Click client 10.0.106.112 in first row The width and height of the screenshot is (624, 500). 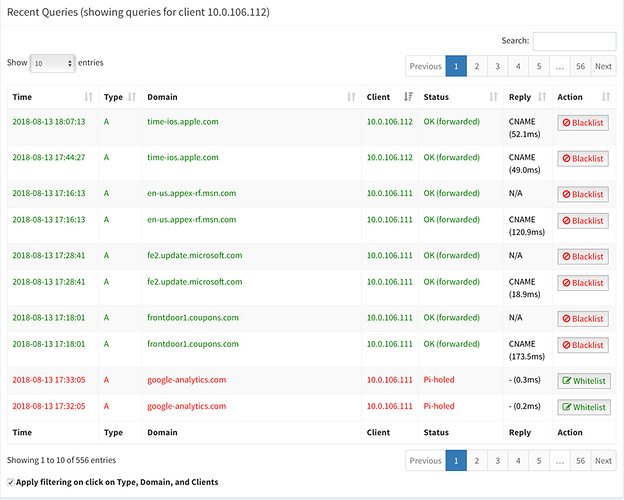(x=389, y=121)
